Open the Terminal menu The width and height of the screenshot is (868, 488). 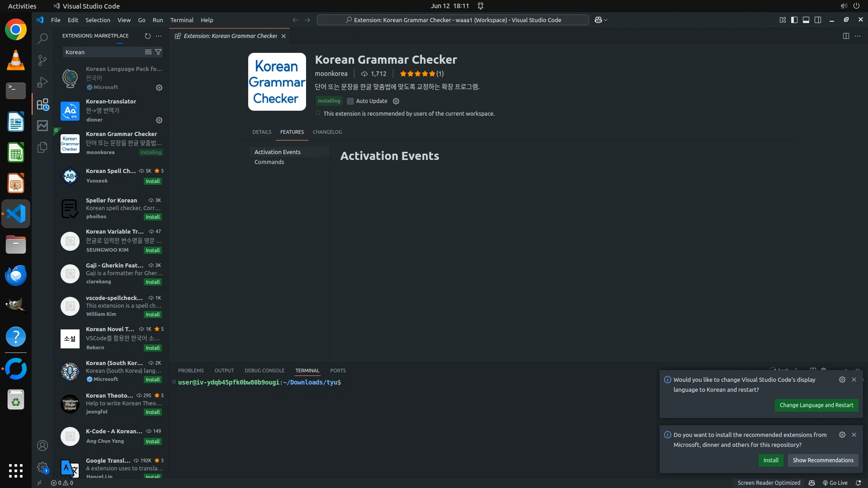182,20
